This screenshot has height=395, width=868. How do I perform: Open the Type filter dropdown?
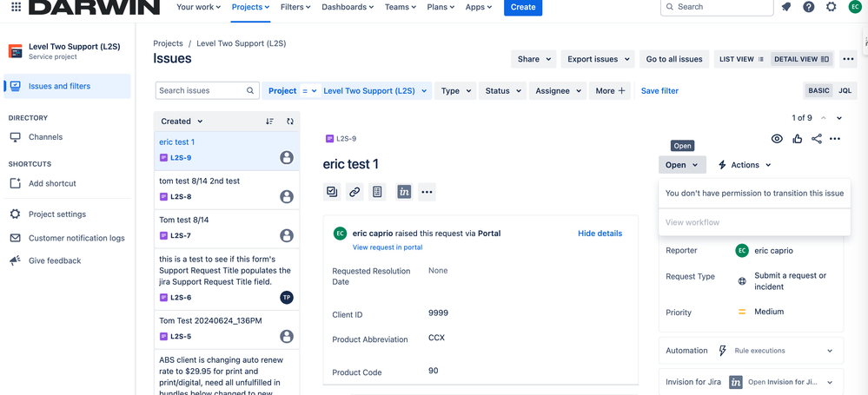[x=455, y=91]
